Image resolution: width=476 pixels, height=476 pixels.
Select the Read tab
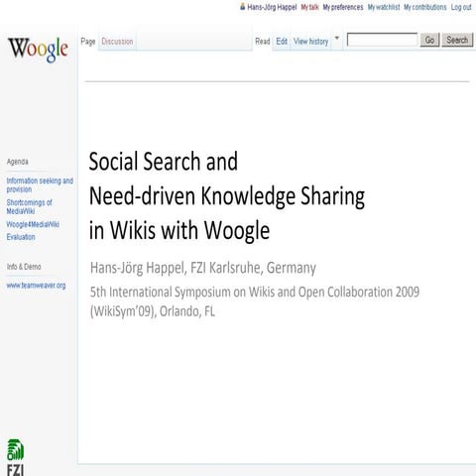[263, 42]
